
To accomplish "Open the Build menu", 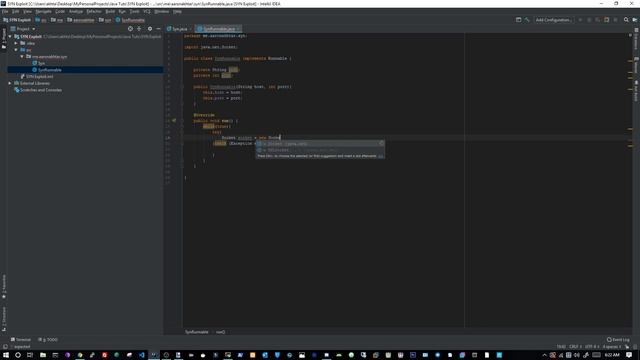I will click(x=110, y=11).
